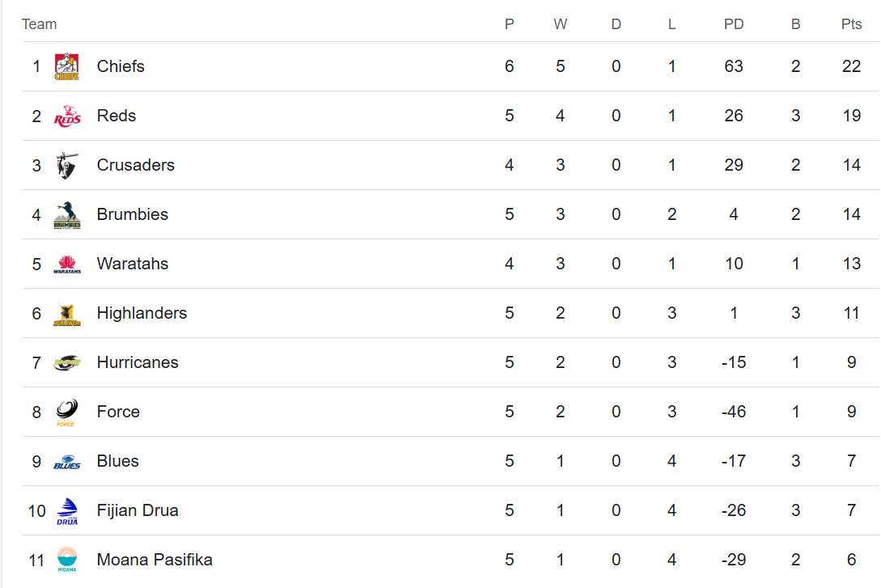This screenshot has height=588, width=881.
Task: Open the Hurricanes team name link
Action: (x=138, y=362)
